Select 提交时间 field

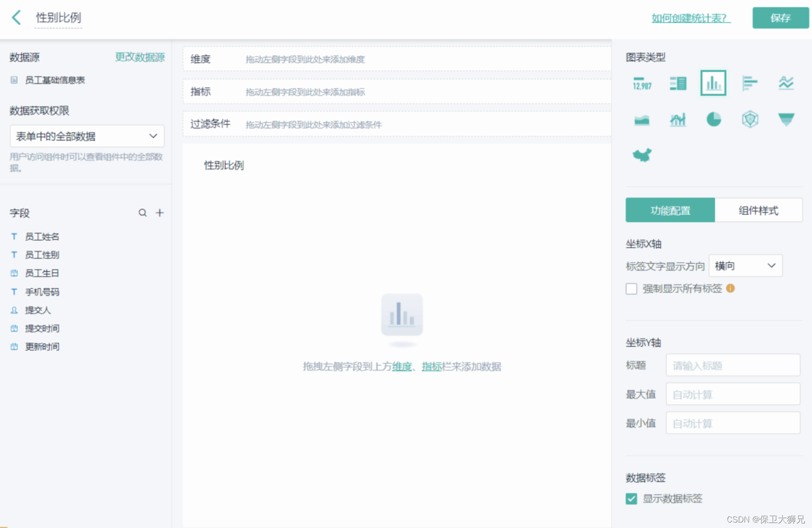pos(42,328)
